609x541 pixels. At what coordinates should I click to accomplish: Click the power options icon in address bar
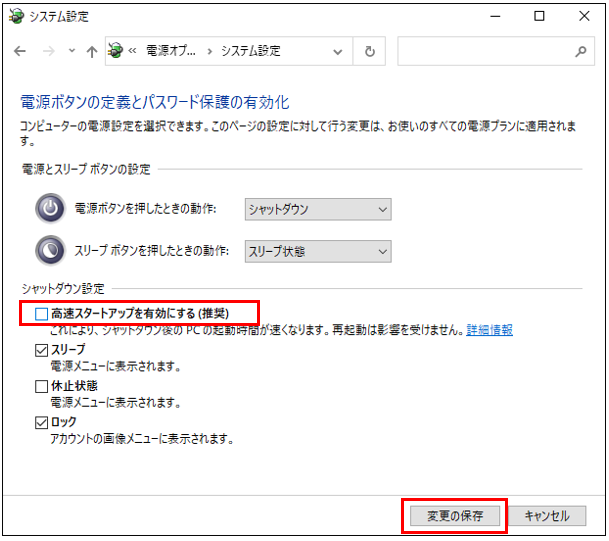tap(116, 51)
